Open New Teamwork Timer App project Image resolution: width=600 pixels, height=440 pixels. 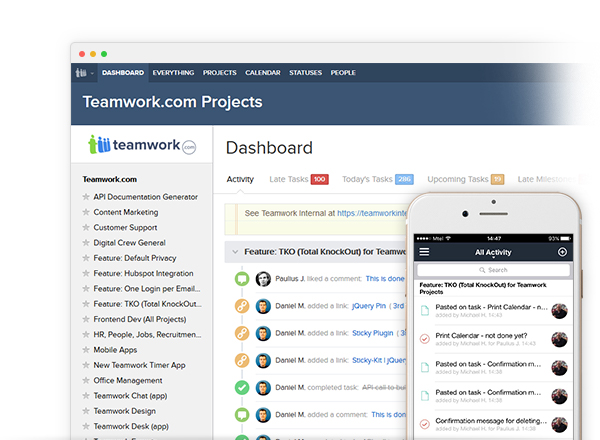139,365
